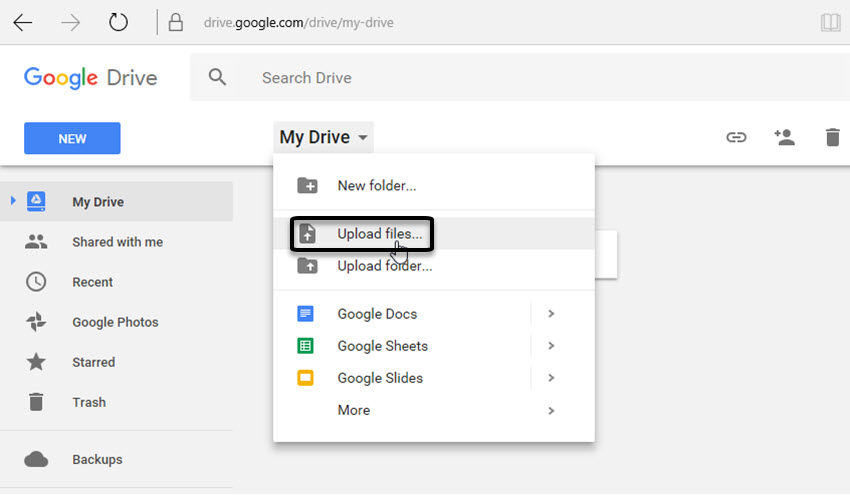Click the Google Photos pinwheel icon

(36, 322)
